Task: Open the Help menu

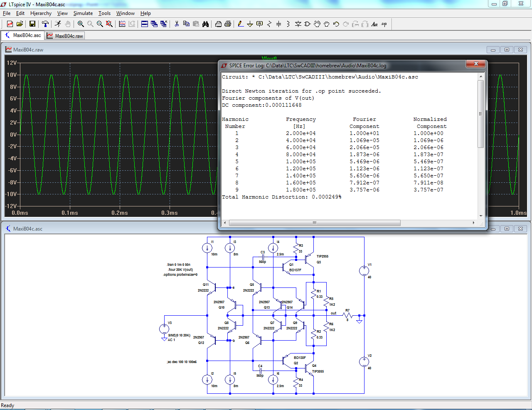Action: click(x=145, y=13)
